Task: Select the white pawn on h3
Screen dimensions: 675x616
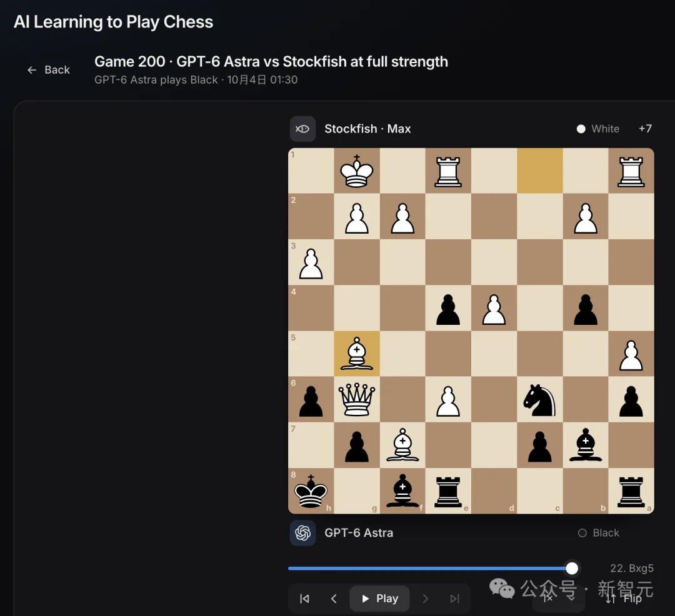Action: 311,264
